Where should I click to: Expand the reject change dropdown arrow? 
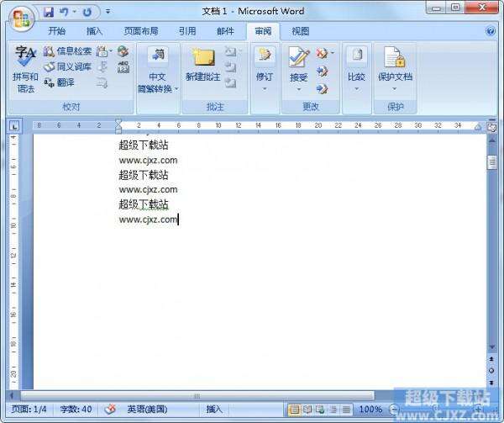[332, 52]
